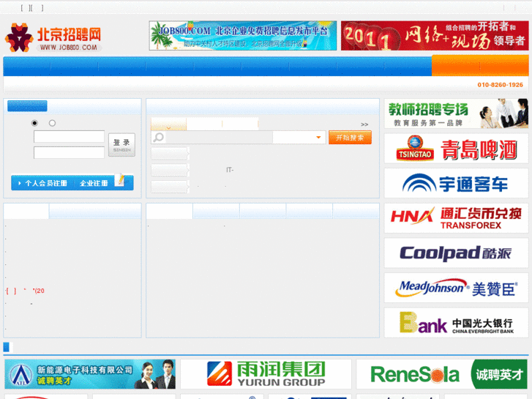
Task: Click the orange section of the navigation bar
Action: pyautogui.click(x=480, y=66)
